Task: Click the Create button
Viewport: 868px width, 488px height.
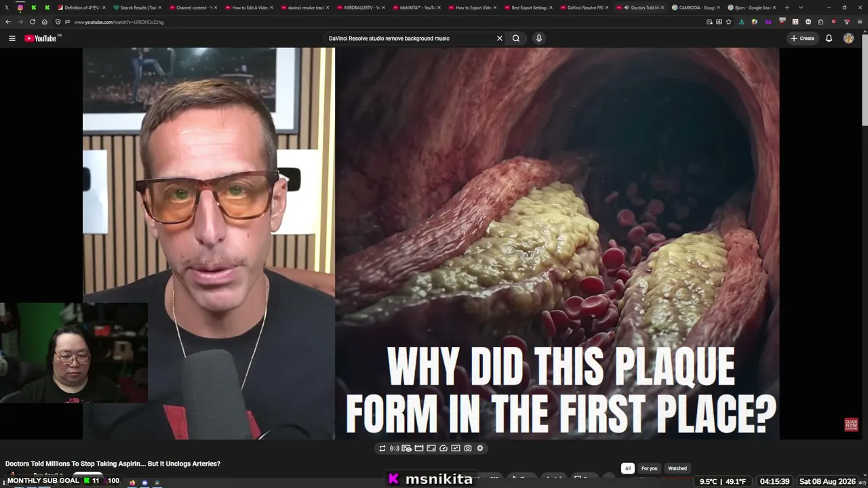Action: point(803,38)
